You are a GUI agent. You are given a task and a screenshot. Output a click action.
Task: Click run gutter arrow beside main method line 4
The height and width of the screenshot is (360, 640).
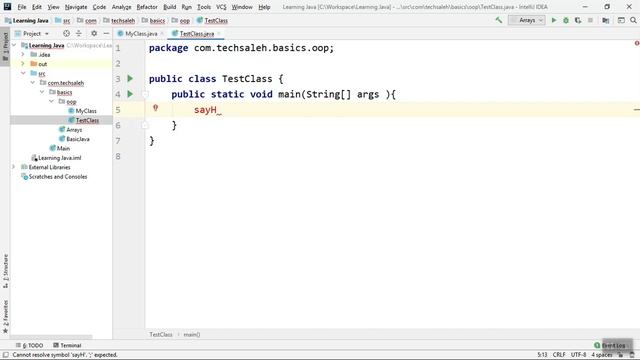point(130,94)
